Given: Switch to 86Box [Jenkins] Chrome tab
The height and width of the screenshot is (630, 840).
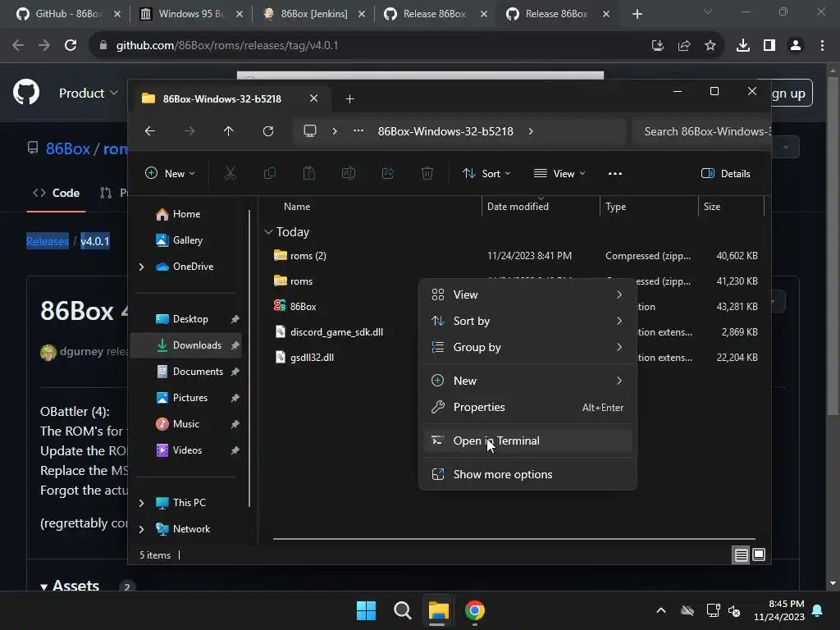Looking at the screenshot, I should tap(313, 14).
